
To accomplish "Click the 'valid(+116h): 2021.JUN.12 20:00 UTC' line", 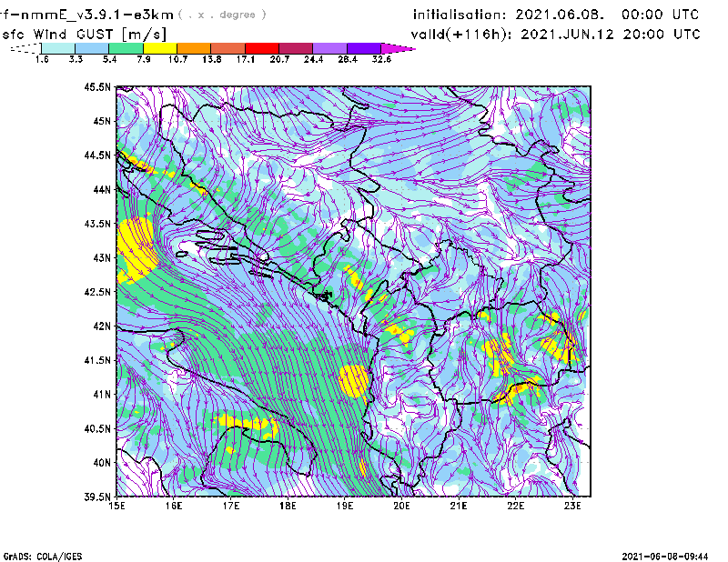I will coord(555,35).
